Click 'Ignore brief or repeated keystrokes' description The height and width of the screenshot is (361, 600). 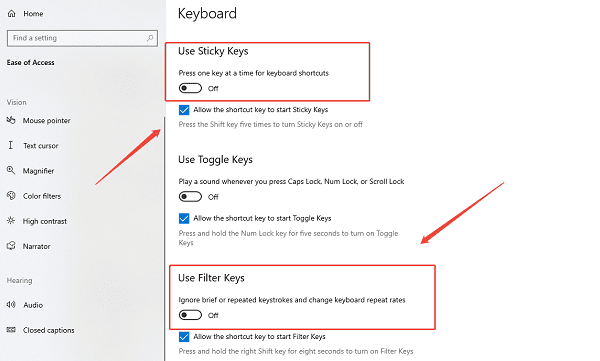coord(292,300)
